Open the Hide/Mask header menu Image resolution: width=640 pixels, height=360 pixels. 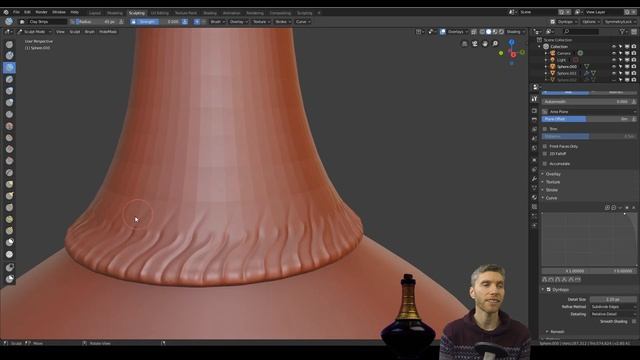click(108, 32)
